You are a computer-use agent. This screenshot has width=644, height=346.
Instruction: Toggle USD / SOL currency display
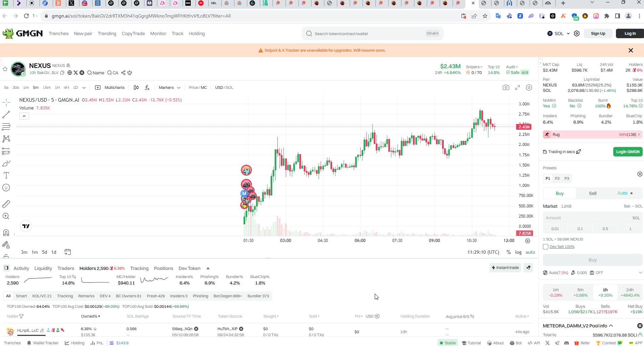point(224,88)
